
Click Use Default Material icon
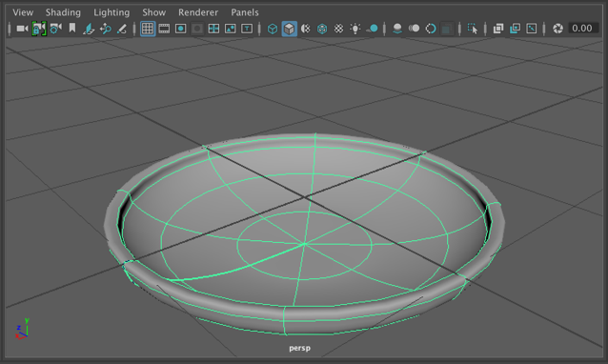(306, 29)
